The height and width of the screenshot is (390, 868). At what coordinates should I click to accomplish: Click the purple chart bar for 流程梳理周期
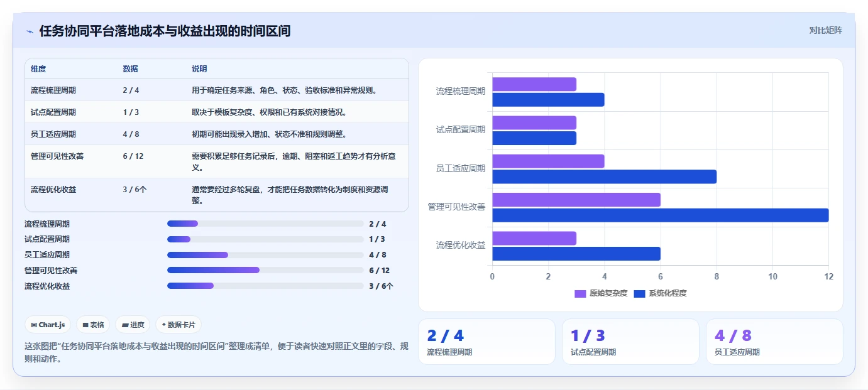[534, 84]
